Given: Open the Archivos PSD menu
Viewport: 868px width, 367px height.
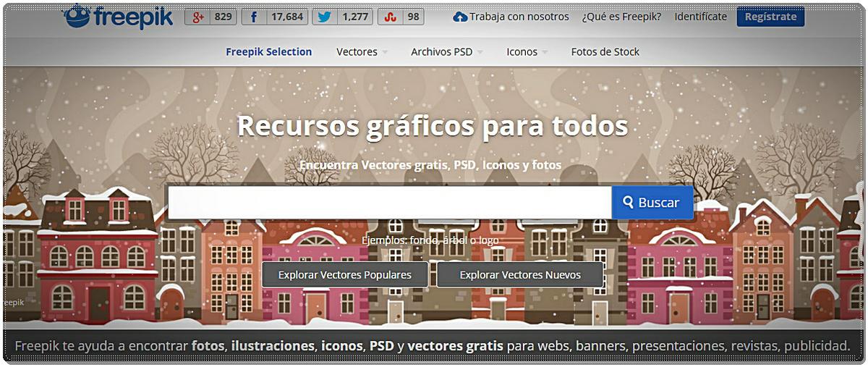Looking at the screenshot, I should click(442, 52).
